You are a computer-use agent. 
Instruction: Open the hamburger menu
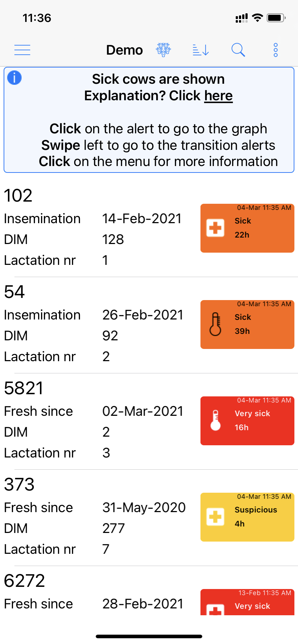pos(22,50)
